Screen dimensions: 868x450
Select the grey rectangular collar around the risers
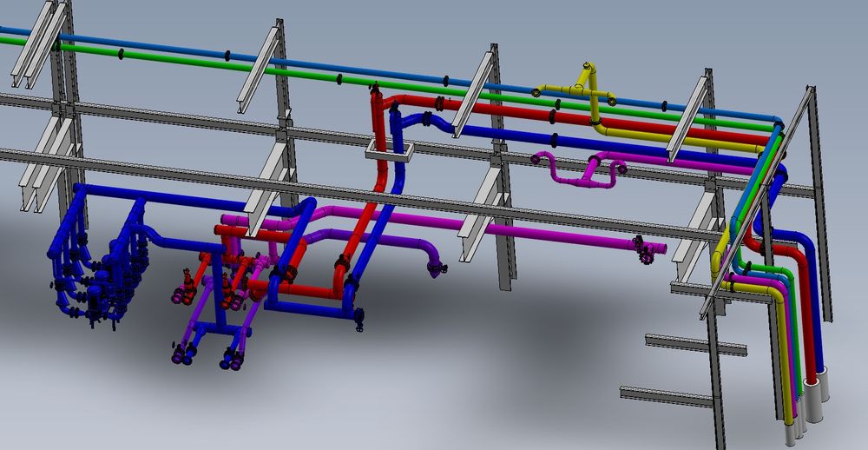[x=387, y=154]
